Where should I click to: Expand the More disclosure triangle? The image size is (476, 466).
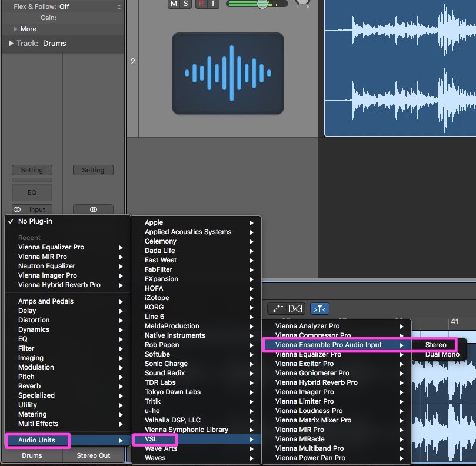pyautogui.click(x=15, y=29)
